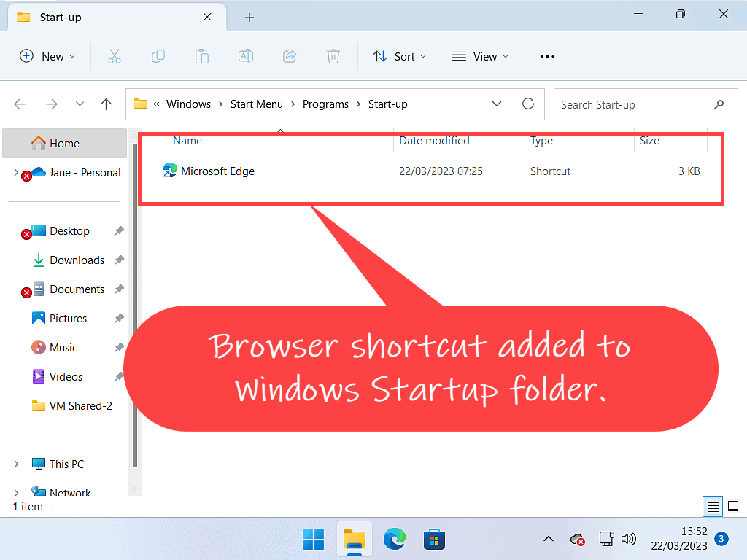Image resolution: width=747 pixels, height=560 pixels.
Task: Open the View layout dropdown
Action: click(x=479, y=56)
